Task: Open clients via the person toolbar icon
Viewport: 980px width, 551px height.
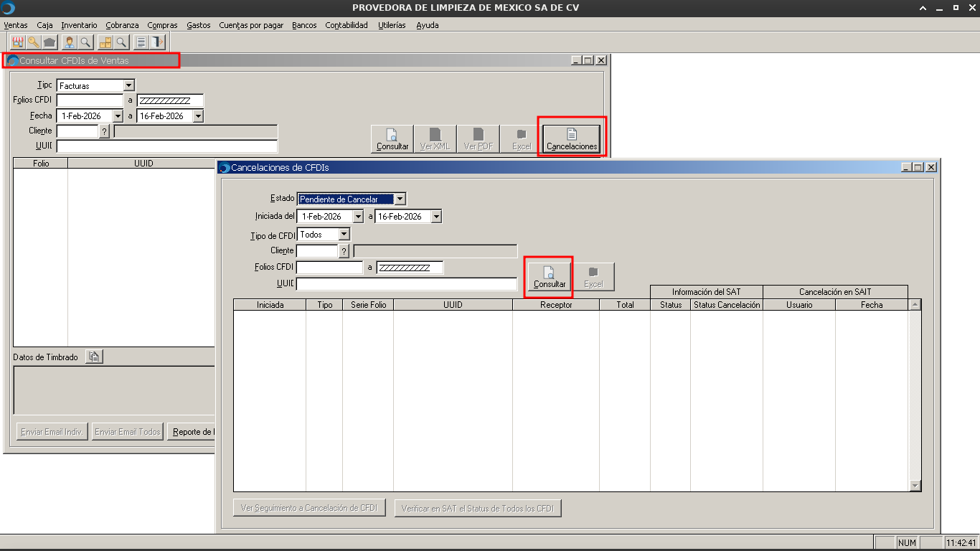Action: pyautogui.click(x=70, y=42)
